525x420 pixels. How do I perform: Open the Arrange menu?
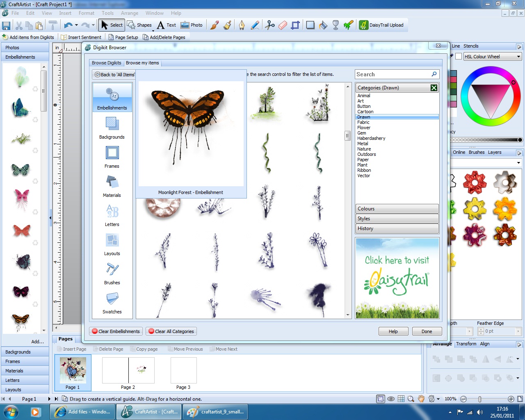click(x=130, y=13)
